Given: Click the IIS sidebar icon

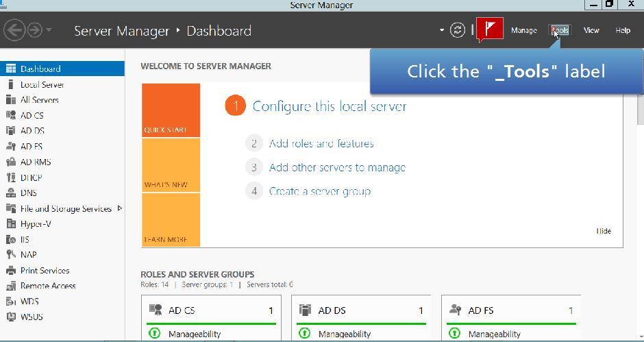Looking at the screenshot, I should 11,239.
